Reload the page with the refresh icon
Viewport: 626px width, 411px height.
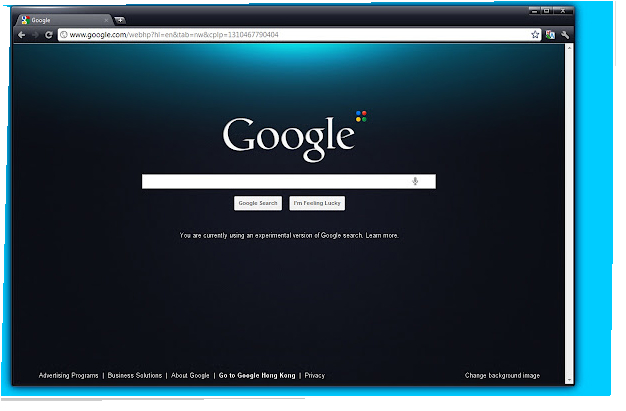coord(49,36)
